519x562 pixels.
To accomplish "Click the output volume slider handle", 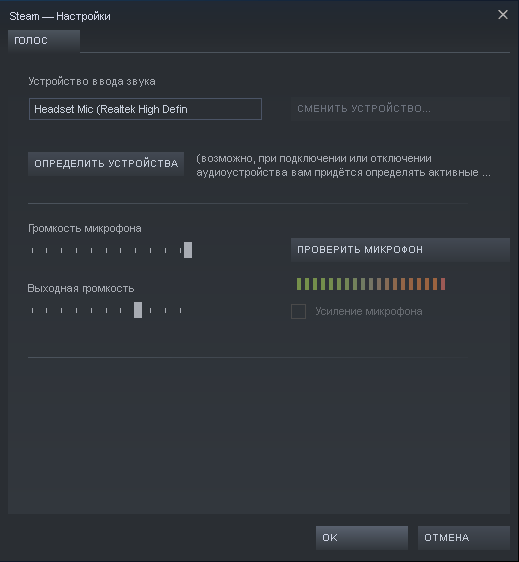I will tap(138, 310).
